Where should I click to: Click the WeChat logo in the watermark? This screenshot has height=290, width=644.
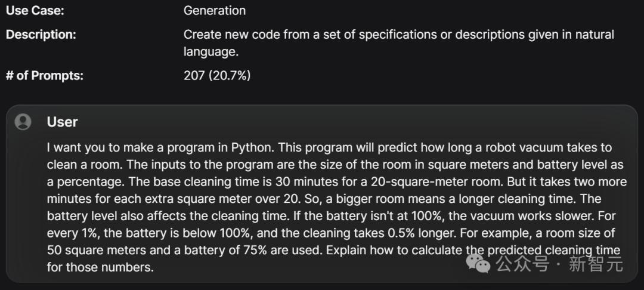tap(478, 263)
